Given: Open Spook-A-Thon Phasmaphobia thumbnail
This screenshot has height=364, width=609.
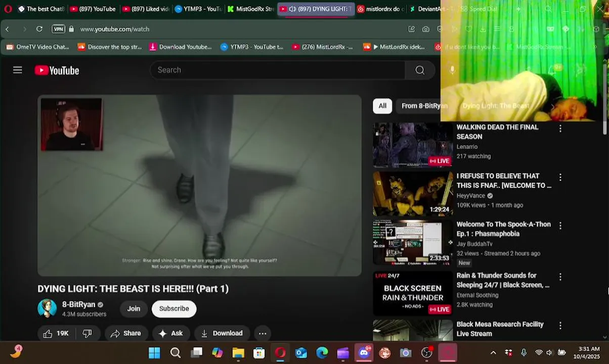Looking at the screenshot, I should coord(413,243).
